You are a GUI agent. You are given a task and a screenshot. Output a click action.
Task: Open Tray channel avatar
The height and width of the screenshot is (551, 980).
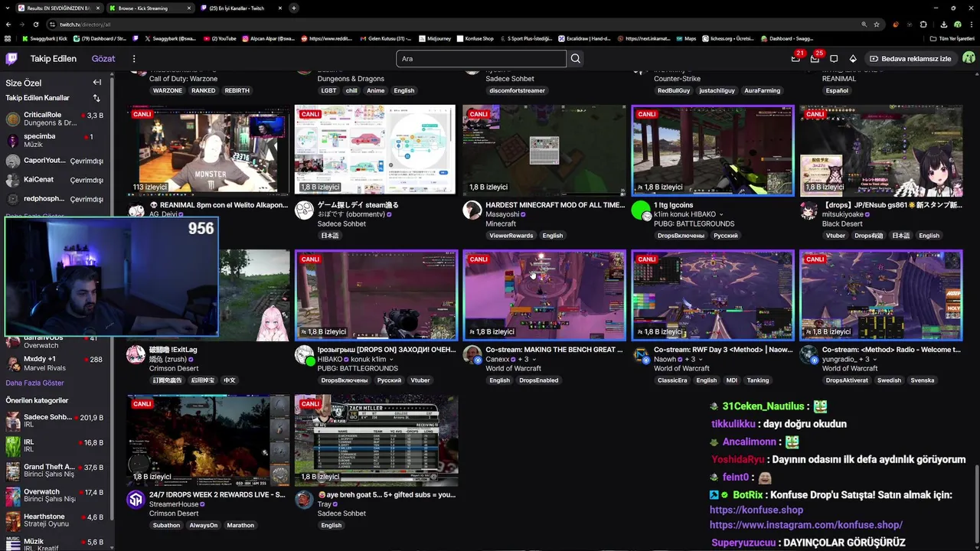tap(304, 500)
